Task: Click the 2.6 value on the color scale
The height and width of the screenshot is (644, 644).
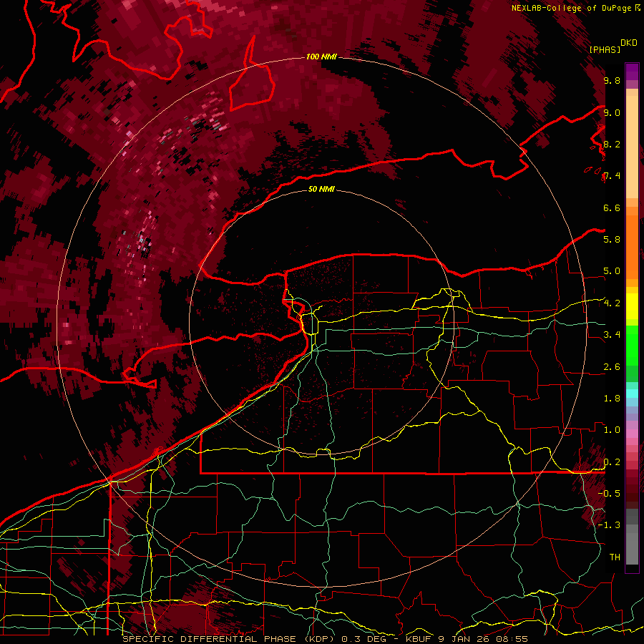Action: tap(612, 367)
